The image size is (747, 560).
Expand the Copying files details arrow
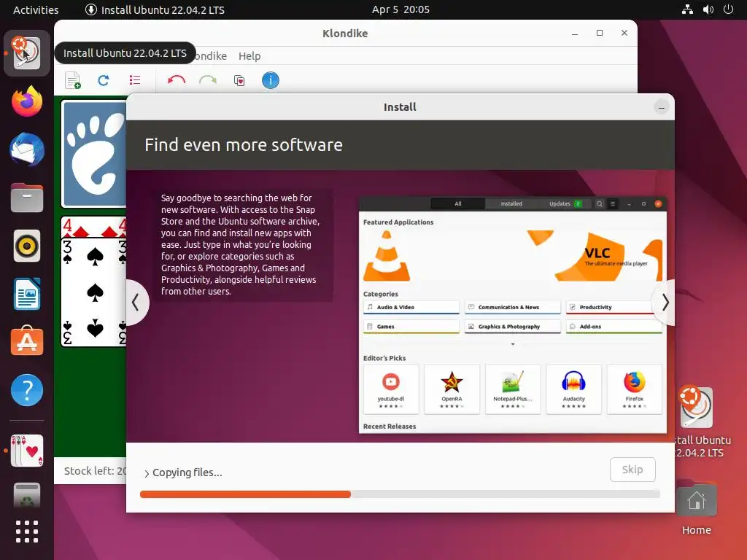(x=147, y=473)
